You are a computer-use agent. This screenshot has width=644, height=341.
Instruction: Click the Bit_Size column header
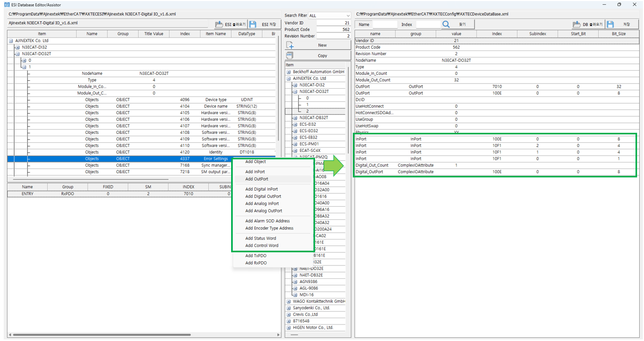pos(618,34)
